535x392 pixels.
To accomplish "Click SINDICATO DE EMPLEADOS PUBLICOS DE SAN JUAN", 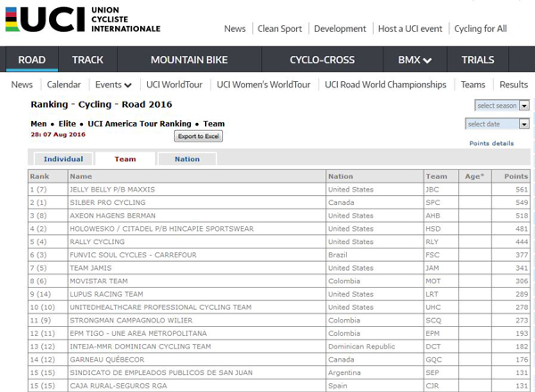I will coord(161,372).
